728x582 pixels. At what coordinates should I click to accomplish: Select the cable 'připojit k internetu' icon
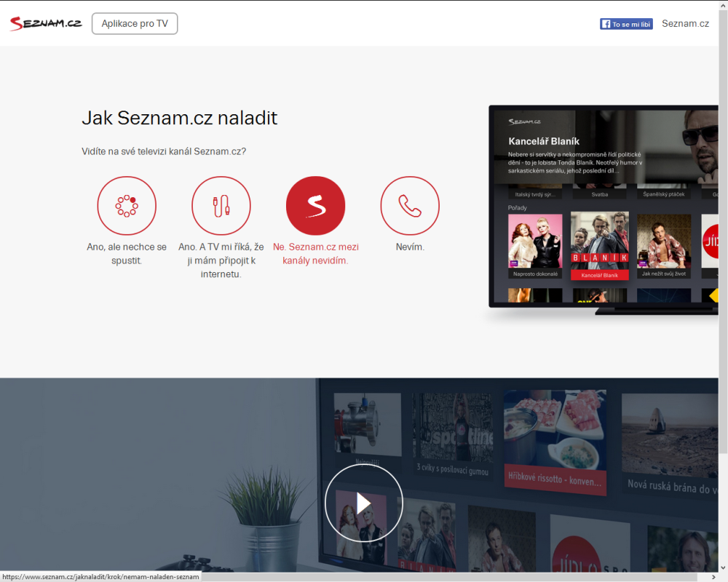(x=221, y=206)
